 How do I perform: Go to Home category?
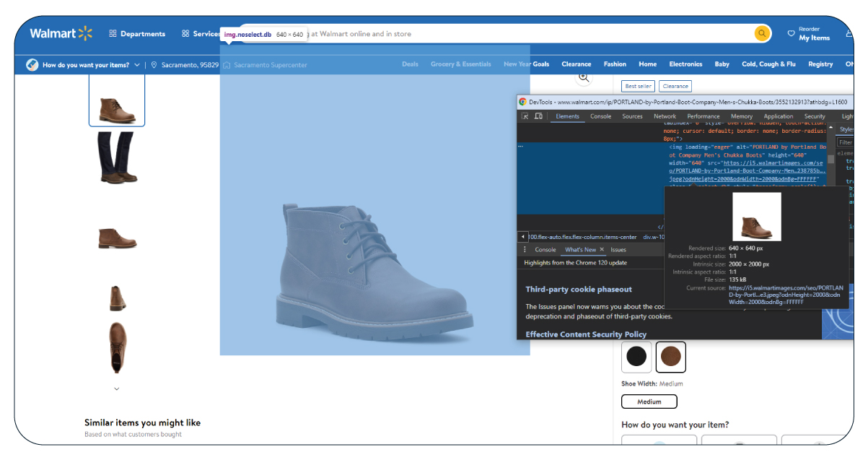click(648, 64)
